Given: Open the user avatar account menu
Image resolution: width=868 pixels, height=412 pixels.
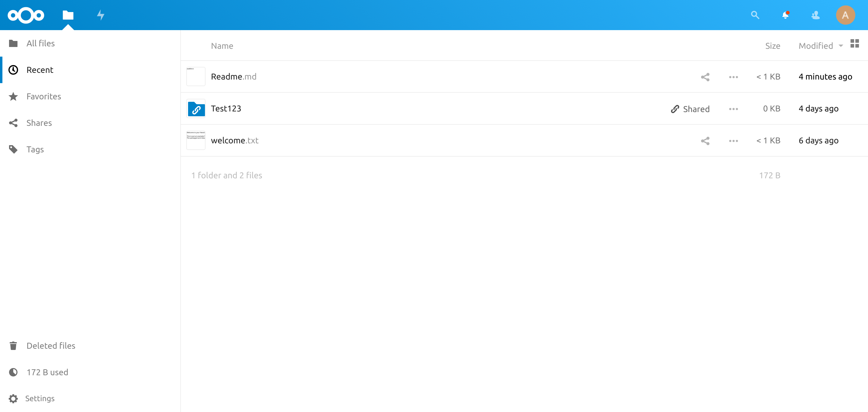Looking at the screenshot, I should point(846,15).
